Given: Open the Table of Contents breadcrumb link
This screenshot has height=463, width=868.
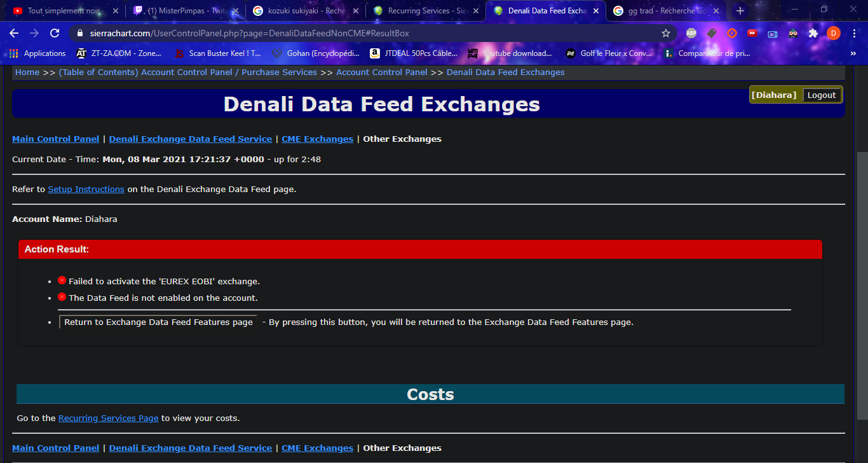Looking at the screenshot, I should tap(187, 73).
